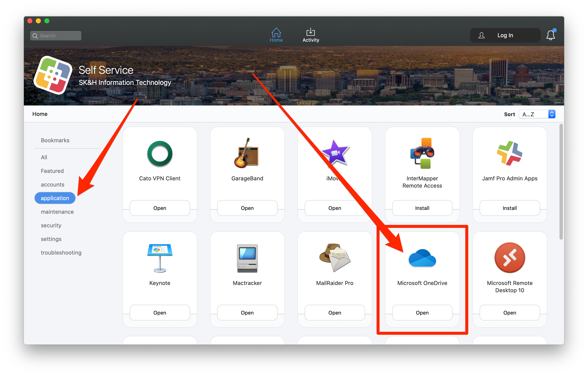Click the Jamf Pro Admin Apps icon
The image size is (588, 376).
(x=510, y=153)
